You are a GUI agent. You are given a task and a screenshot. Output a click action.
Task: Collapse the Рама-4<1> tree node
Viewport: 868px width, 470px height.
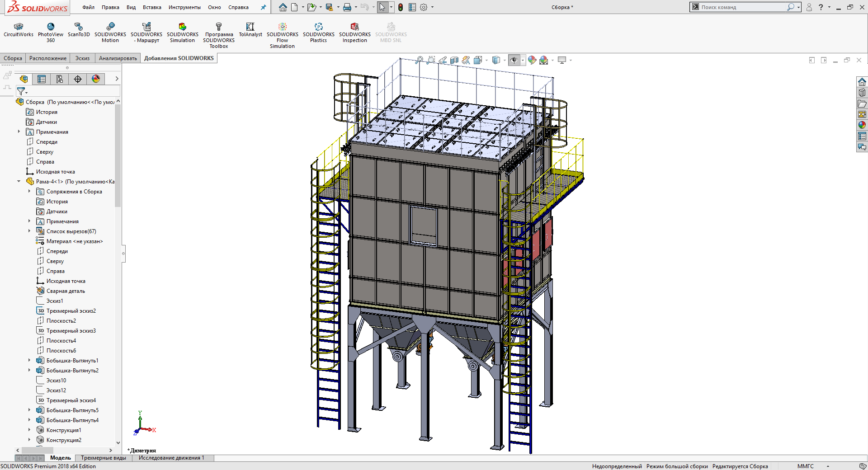[x=19, y=182]
